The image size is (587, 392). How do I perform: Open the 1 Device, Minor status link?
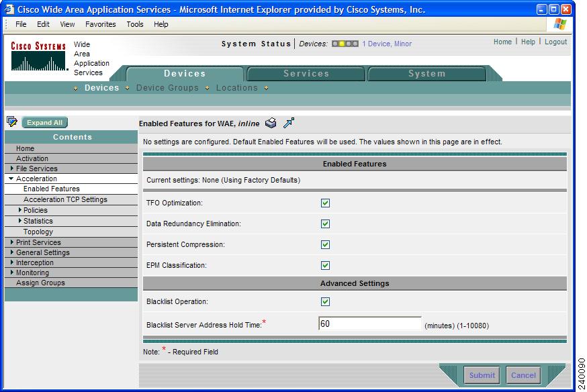point(387,44)
